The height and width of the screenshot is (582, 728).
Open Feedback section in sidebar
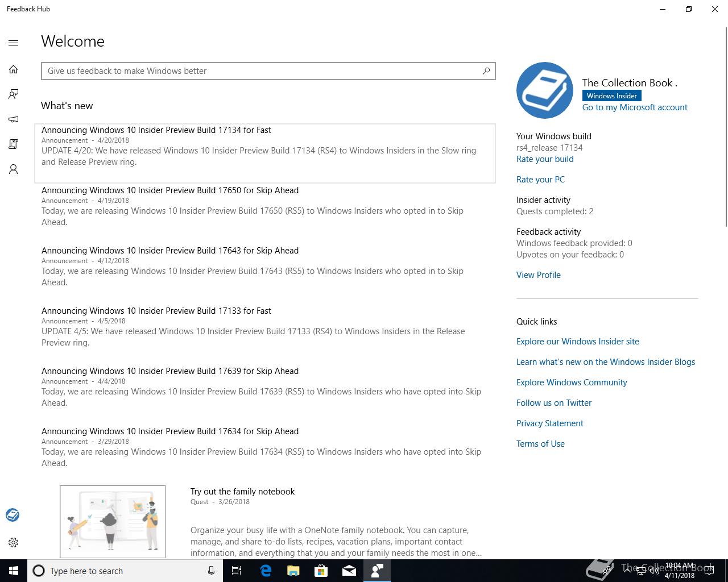coord(14,94)
